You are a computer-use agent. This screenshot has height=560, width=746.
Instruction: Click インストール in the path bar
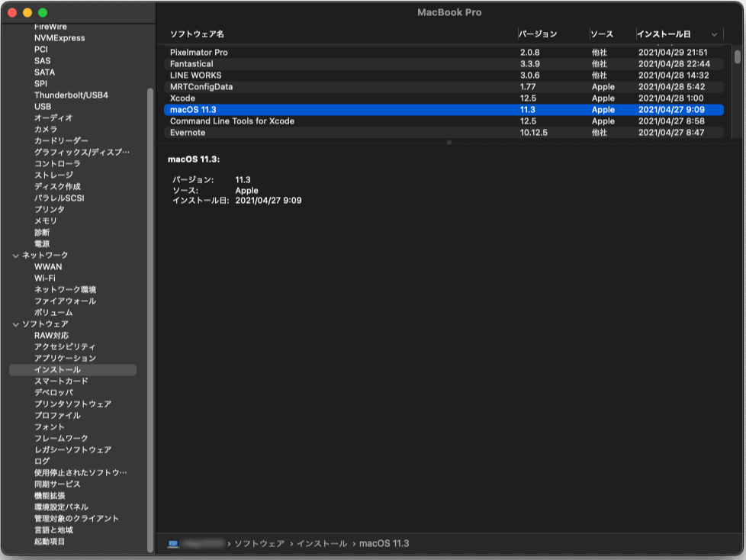coord(322,544)
